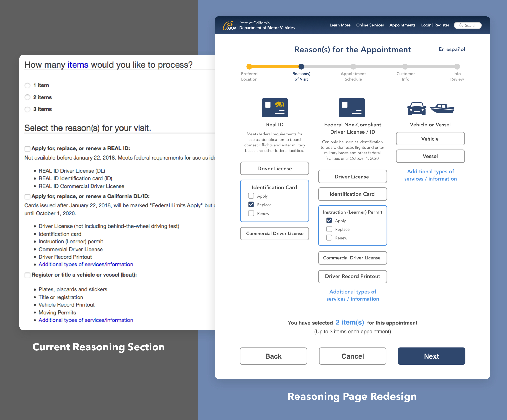507x420 pixels.
Task: Click the car icon above Vehicle or Vessel
Action: point(417,109)
